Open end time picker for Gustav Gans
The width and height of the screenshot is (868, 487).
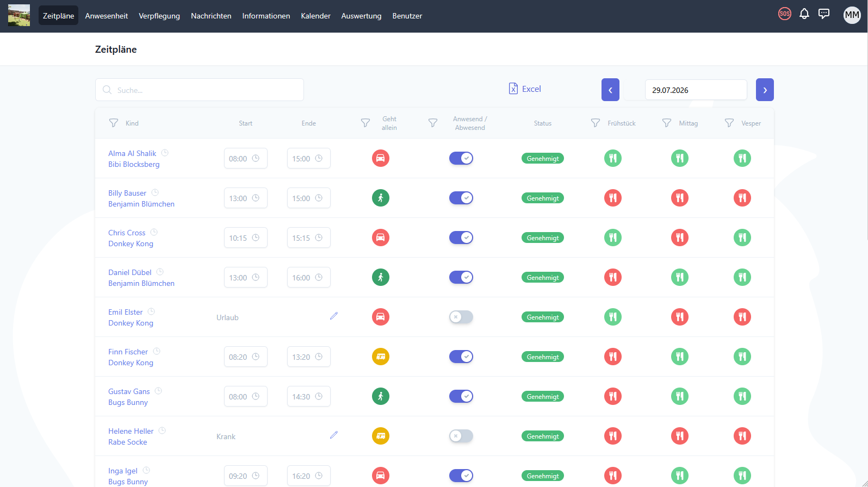point(309,396)
